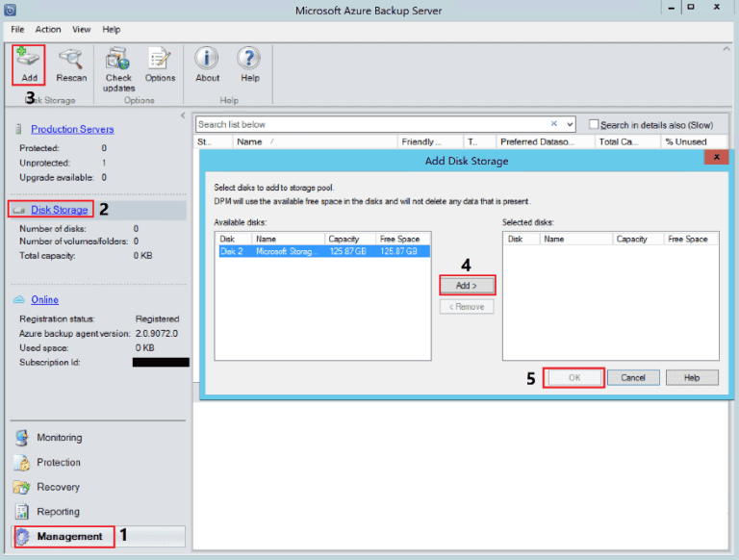
Task: Switch to the Reporting workspace
Action: (58, 512)
